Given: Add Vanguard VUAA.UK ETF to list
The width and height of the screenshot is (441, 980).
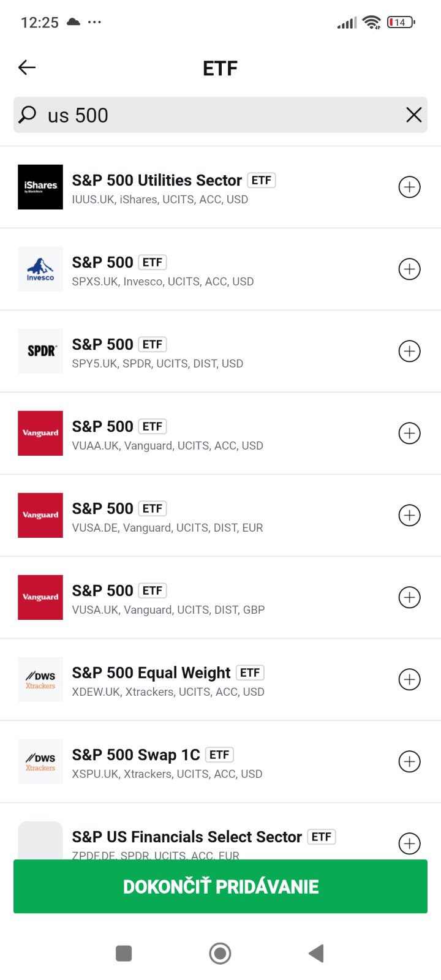Looking at the screenshot, I should (409, 433).
